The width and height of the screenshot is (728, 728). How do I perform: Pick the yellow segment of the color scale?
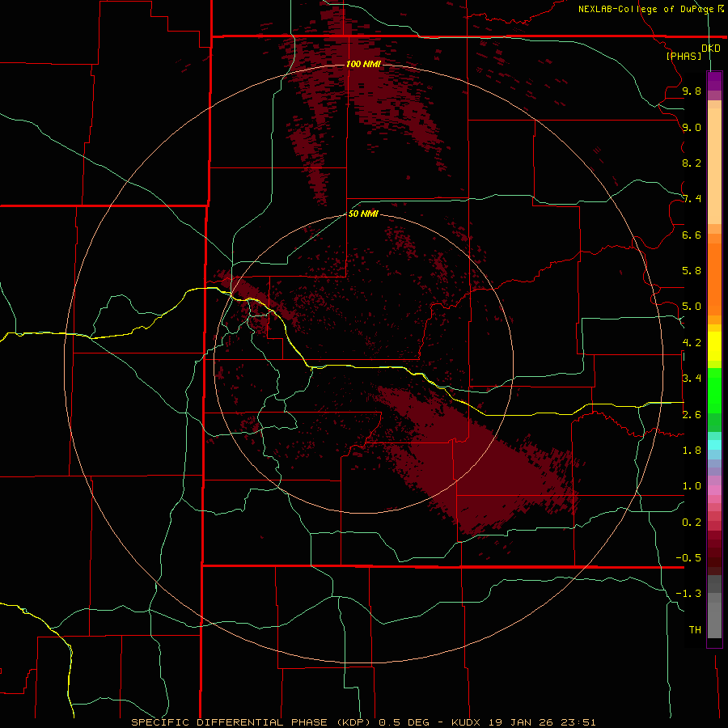tap(714, 346)
